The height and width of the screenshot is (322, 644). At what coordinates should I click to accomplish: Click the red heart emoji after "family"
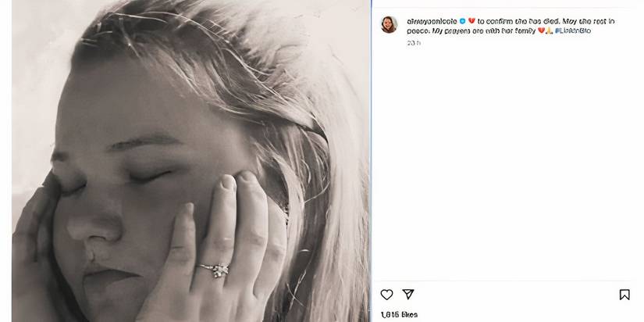[539, 31]
